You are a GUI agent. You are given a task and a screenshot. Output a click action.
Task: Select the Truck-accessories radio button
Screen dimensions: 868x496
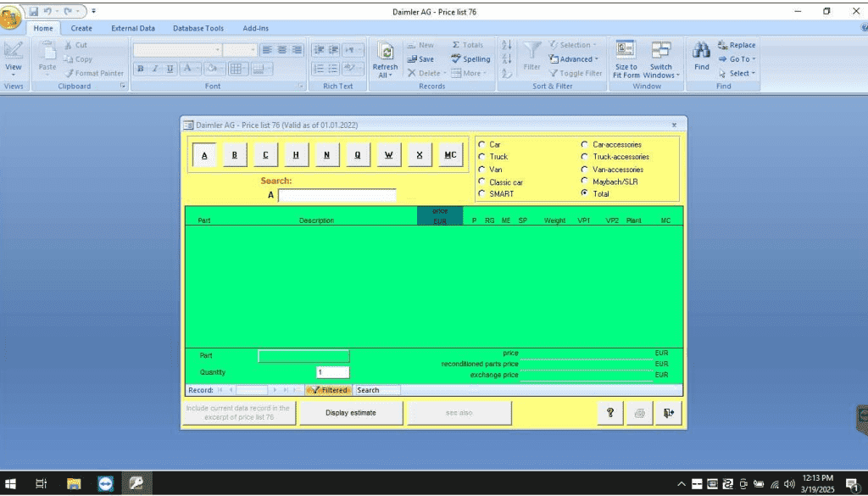pyautogui.click(x=585, y=157)
